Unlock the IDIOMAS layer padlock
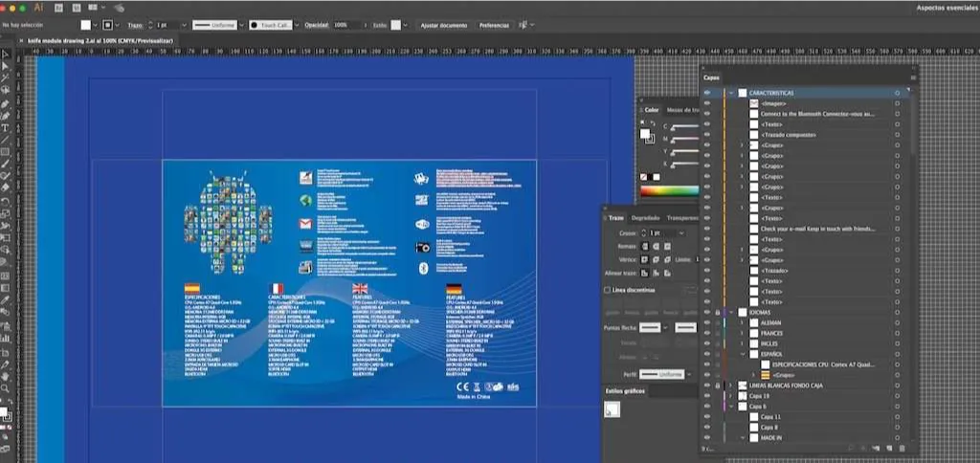 (718, 312)
